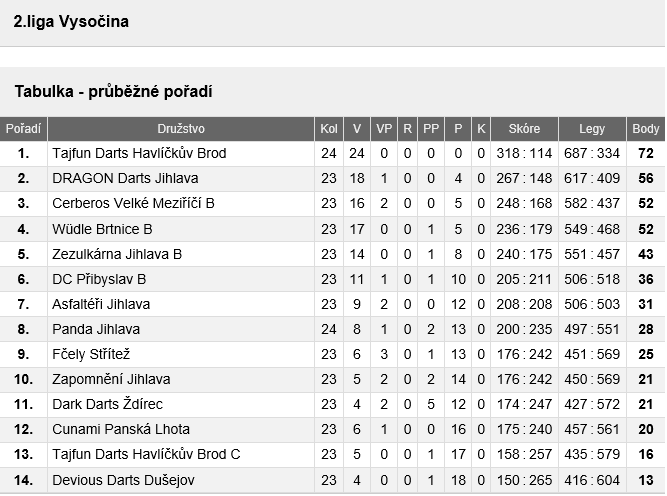Select Zezulkárna Jihlava B team
Viewport: 667px width, 496px height.
tap(117, 254)
